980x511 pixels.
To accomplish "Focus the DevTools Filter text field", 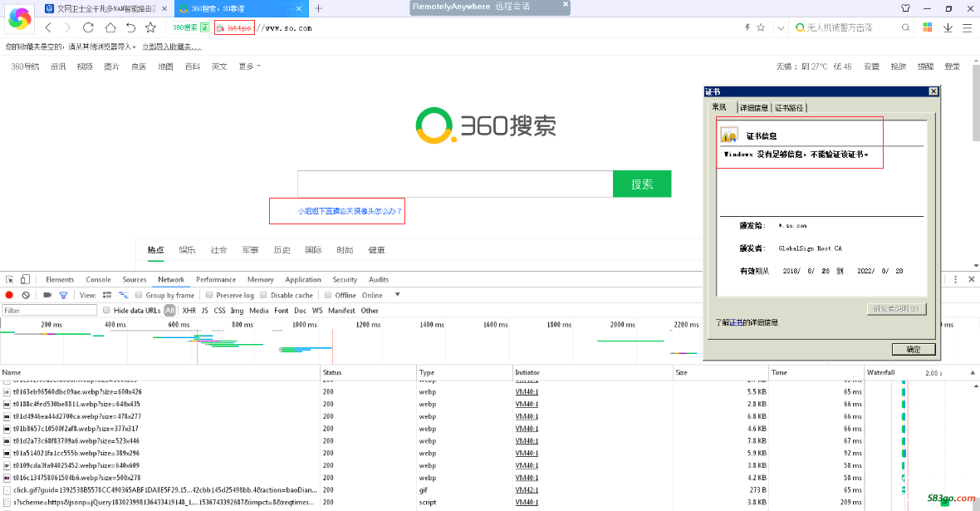I will [x=50, y=310].
